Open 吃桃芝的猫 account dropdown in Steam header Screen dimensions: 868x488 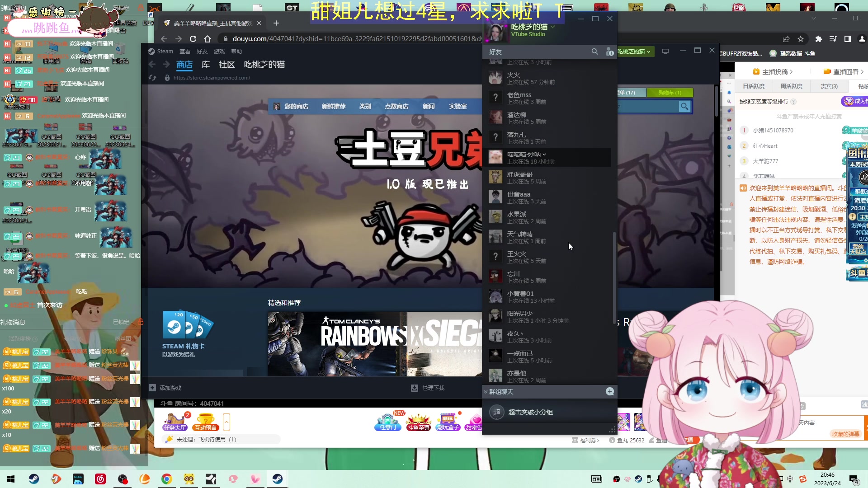[634, 52]
